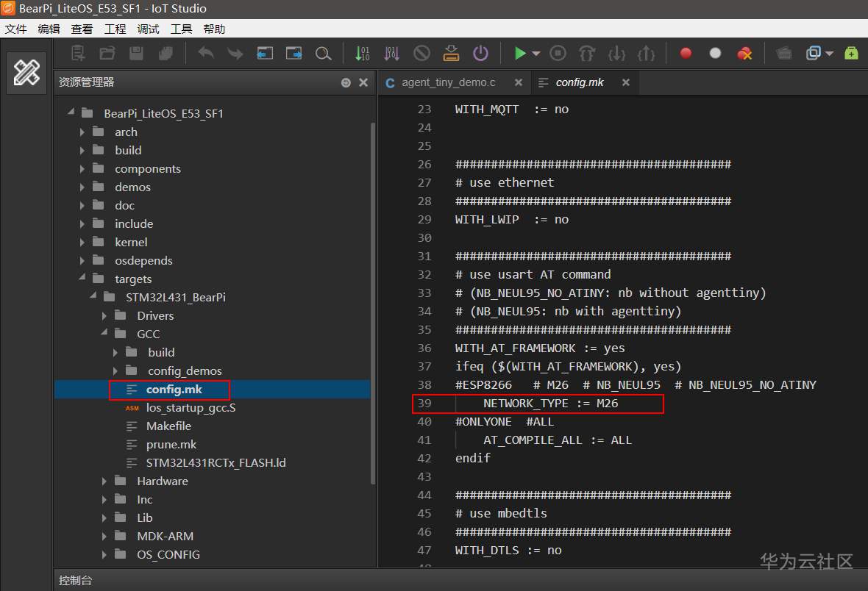The image size is (868, 591).
Task: Click the step out debug icon
Action: [x=646, y=53]
